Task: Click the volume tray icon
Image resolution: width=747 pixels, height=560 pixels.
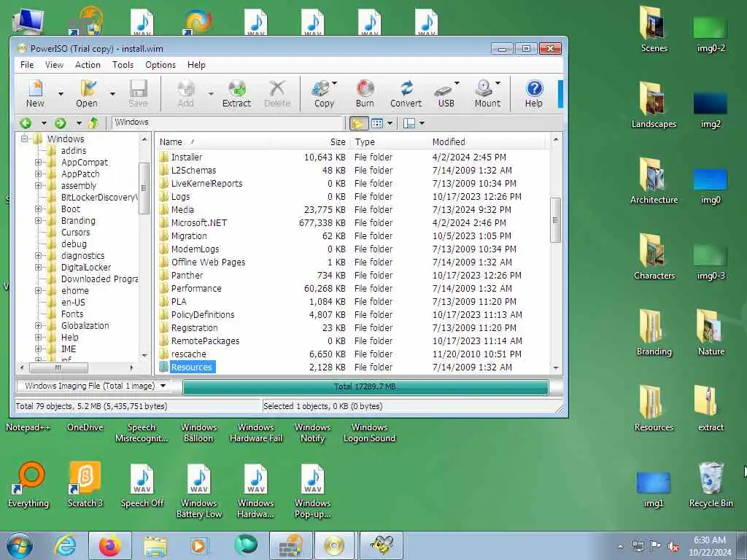Action: click(673, 547)
